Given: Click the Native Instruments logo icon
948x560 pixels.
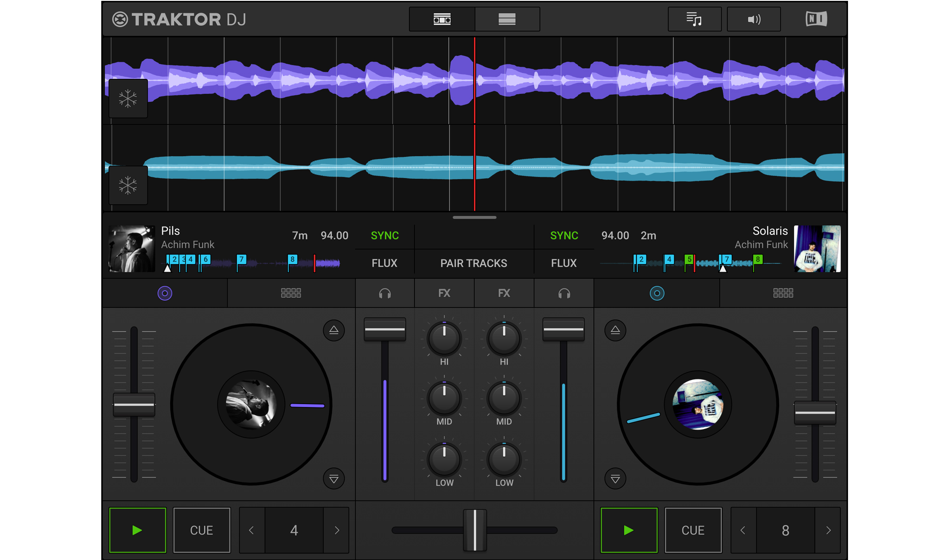Looking at the screenshot, I should [816, 19].
